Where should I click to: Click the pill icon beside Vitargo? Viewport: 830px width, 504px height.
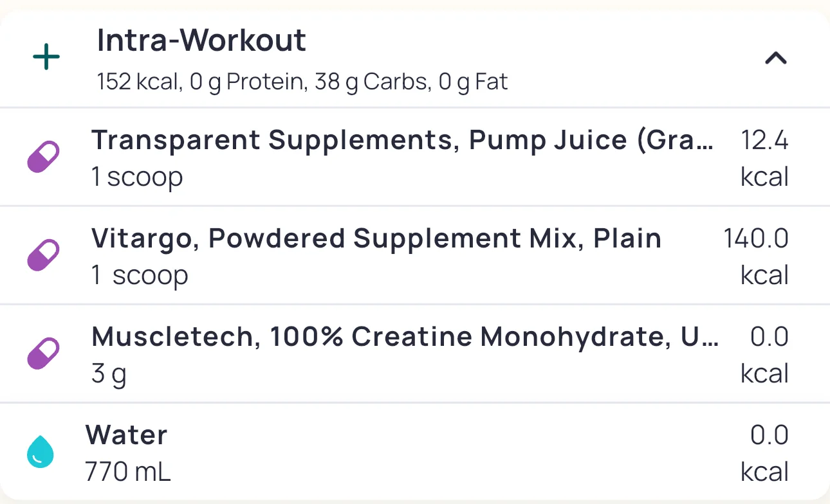[43, 255]
